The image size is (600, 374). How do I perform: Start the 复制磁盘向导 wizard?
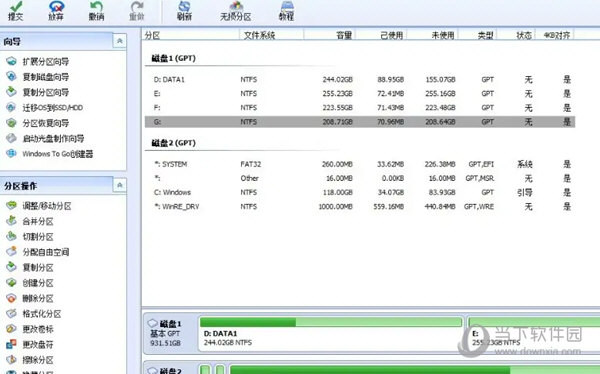45,77
